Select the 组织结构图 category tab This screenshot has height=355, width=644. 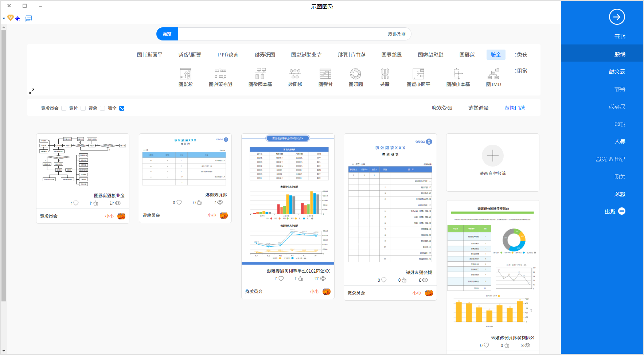tap(430, 55)
